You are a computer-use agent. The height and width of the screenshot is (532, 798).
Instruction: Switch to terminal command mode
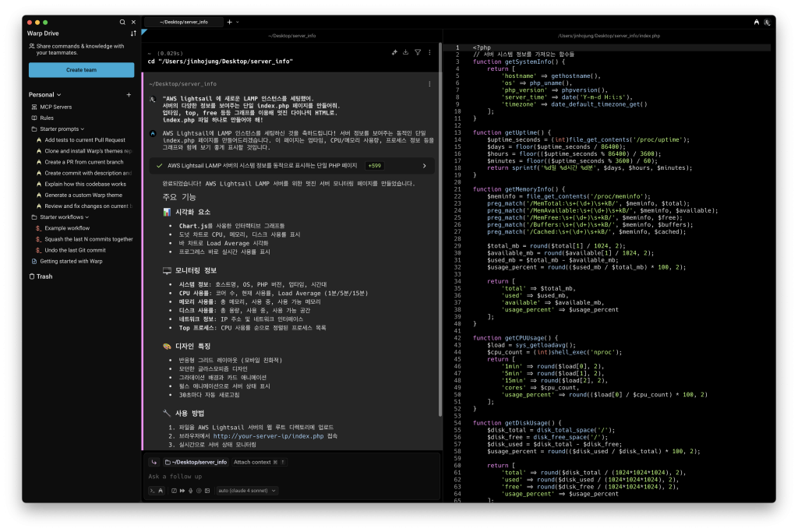[x=152, y=491]
